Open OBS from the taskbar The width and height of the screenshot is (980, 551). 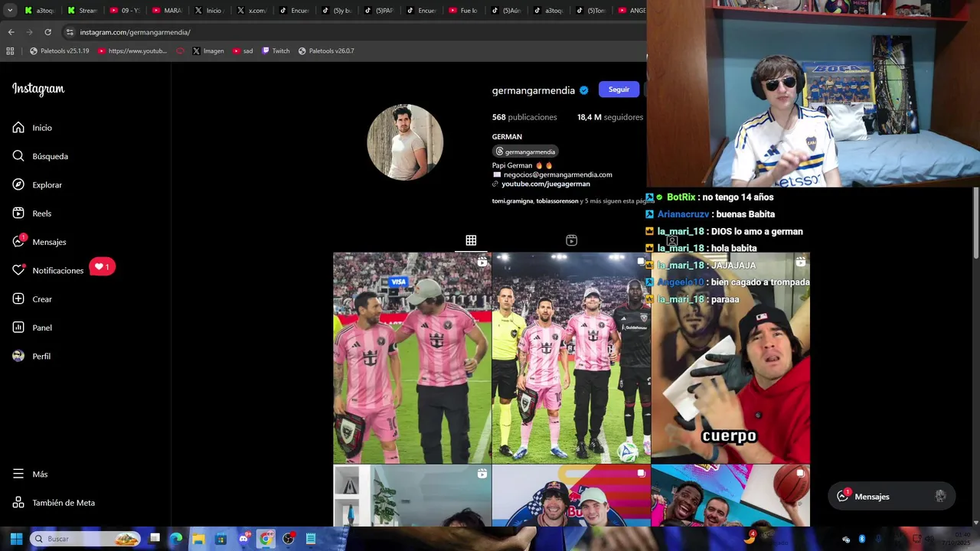point(288,539)
